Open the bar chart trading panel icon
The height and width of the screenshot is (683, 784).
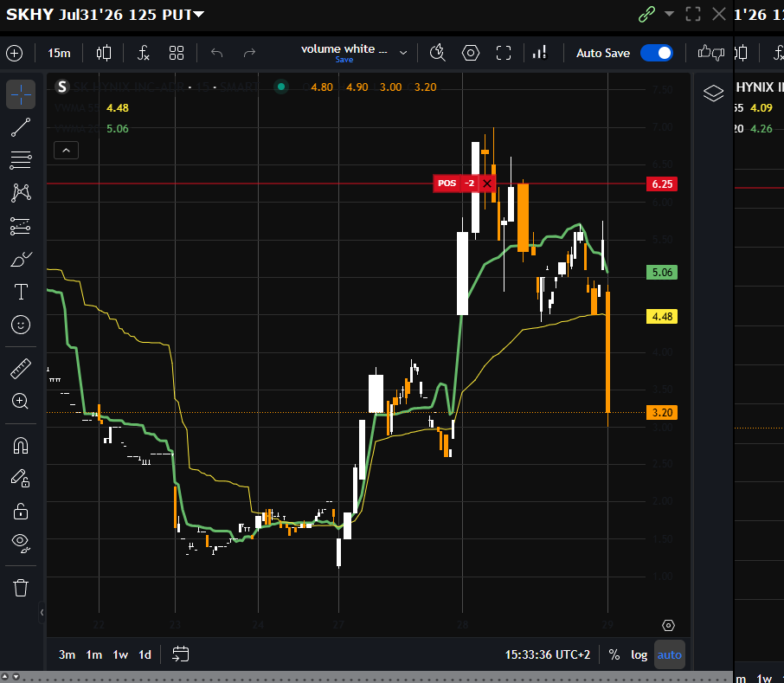tap(539, 53)
